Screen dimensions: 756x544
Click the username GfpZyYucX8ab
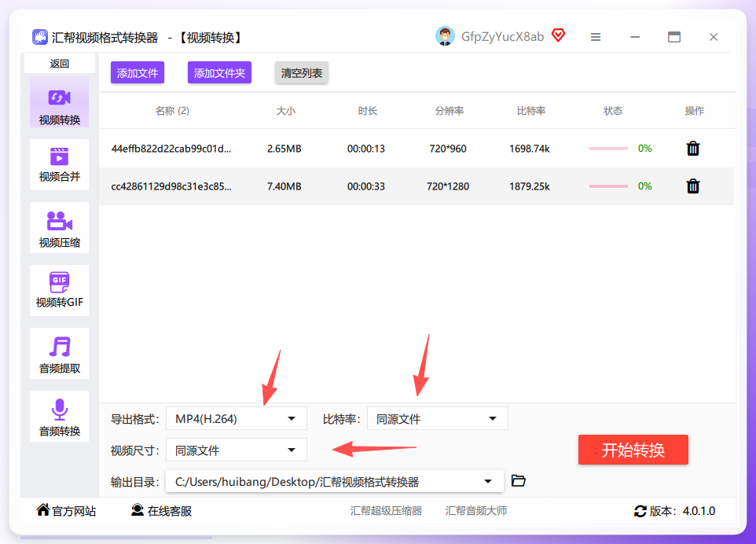tap(502, 37)
